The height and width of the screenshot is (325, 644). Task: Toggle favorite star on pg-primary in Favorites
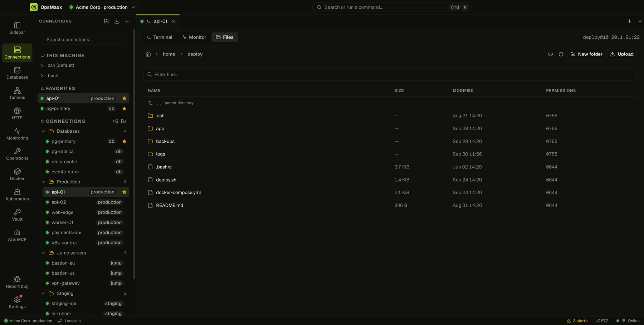coord(124,109)
